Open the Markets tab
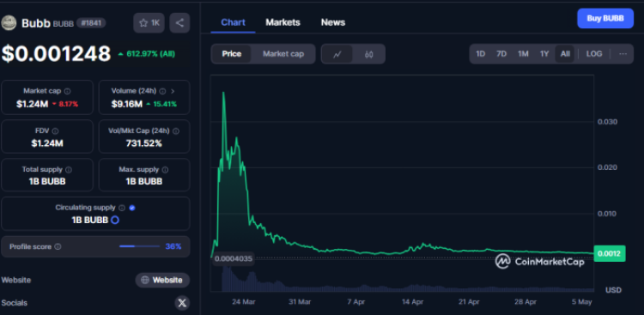The width and height of the screenshot is (644, 315). pos(283,22)
